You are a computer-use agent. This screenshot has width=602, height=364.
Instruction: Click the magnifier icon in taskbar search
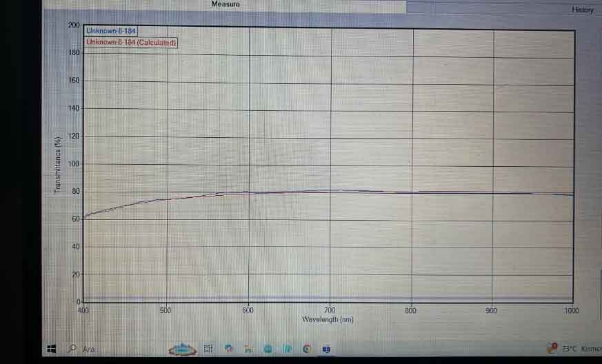pyautogui.click(x=72, y=350)
